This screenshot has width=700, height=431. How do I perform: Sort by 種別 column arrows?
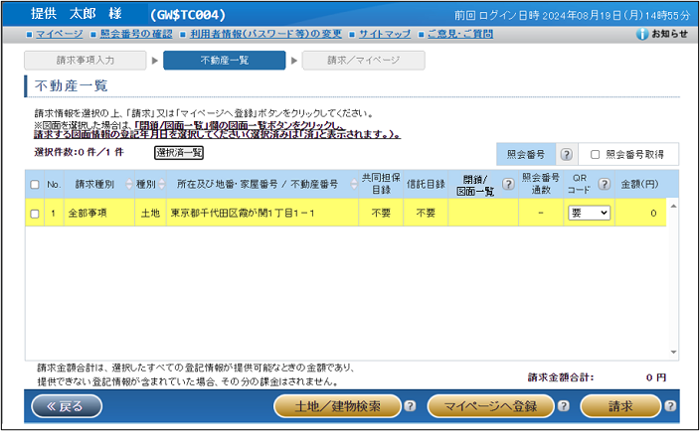point(162,184)
